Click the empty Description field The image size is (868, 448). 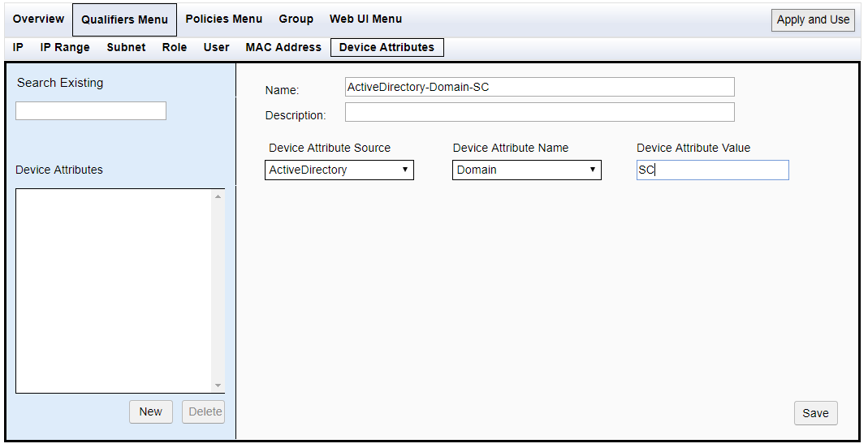[x=540, y=112]
